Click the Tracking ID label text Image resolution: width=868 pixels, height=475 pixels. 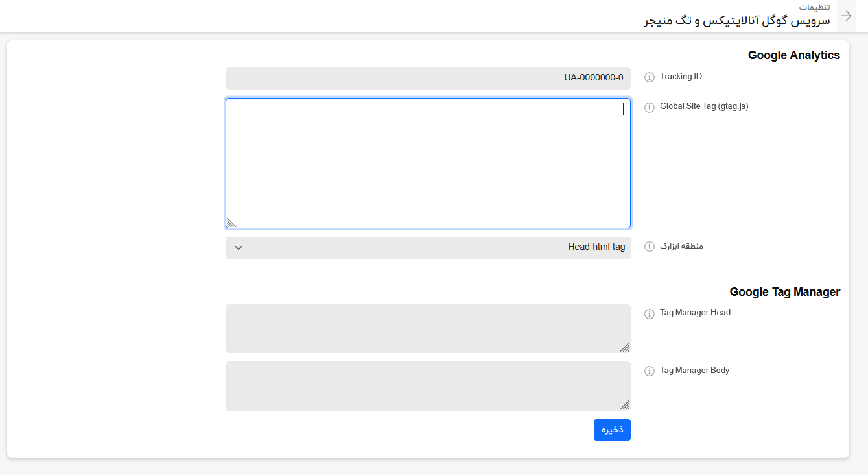pos(681,77)
